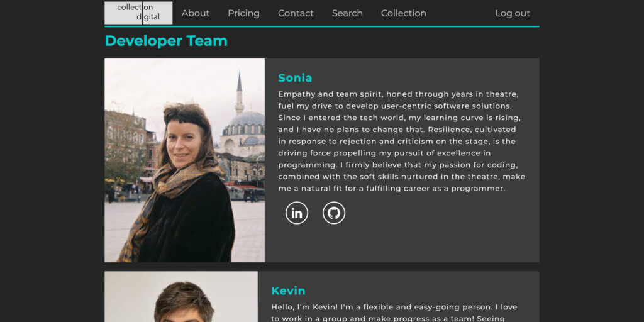644x322 pixels.
Task: Open Search from the navigation bar
Action: point(347,13)
